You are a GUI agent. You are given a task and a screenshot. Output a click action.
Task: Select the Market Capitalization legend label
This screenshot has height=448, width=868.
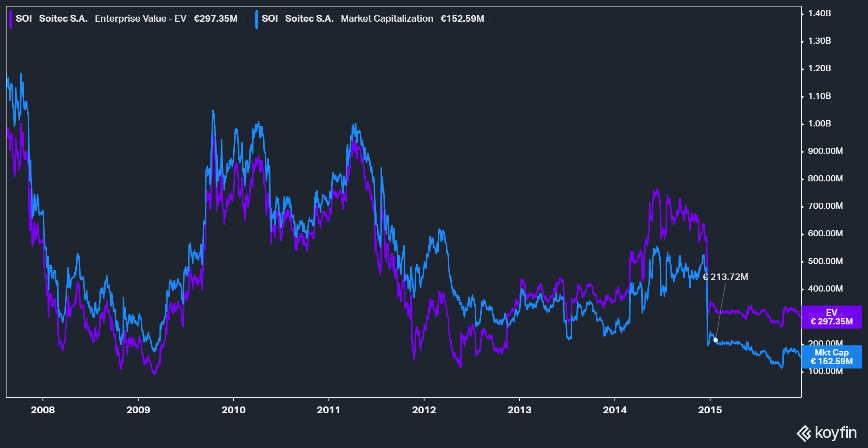click(387, 19)
